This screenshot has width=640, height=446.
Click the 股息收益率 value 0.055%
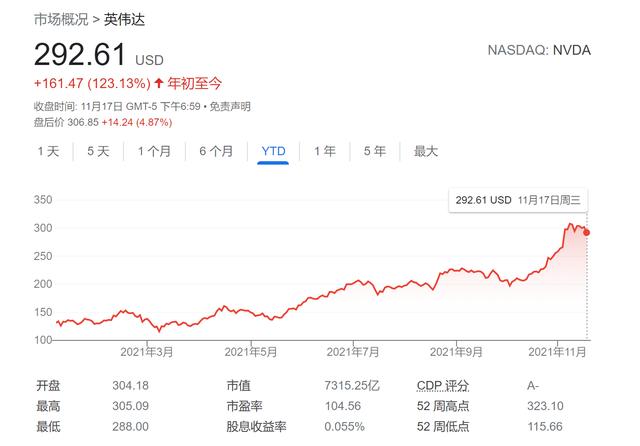click(x=344, y=427)
